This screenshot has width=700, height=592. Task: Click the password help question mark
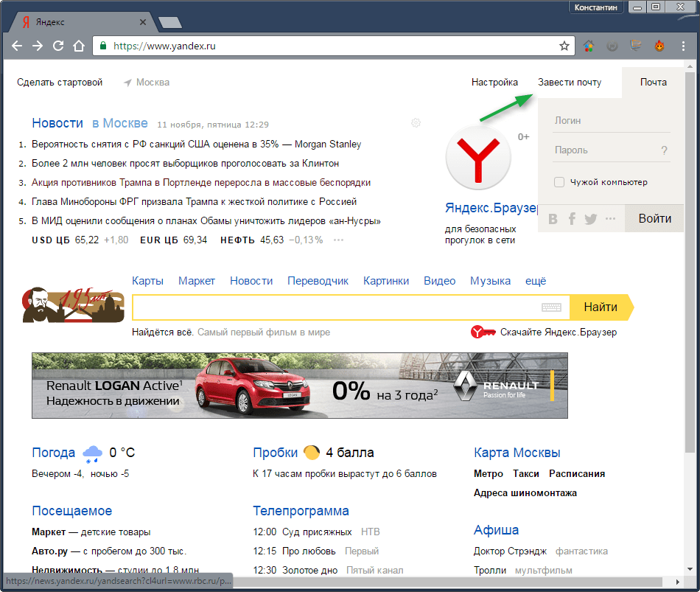tap(665, 150)
